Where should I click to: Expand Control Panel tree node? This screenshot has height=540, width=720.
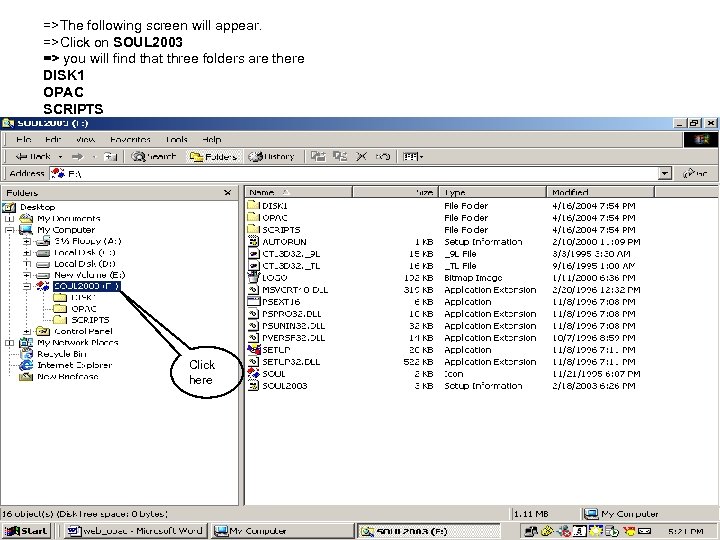27,331
